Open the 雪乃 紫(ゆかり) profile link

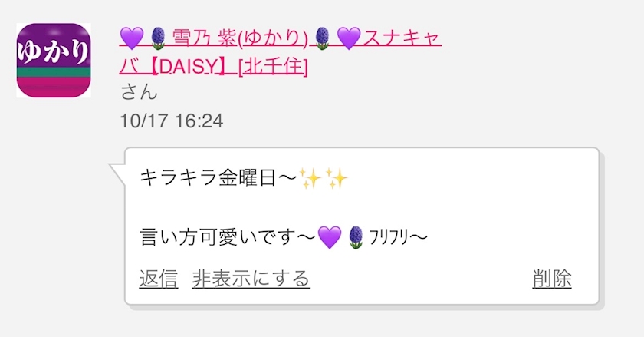(240, 38)
